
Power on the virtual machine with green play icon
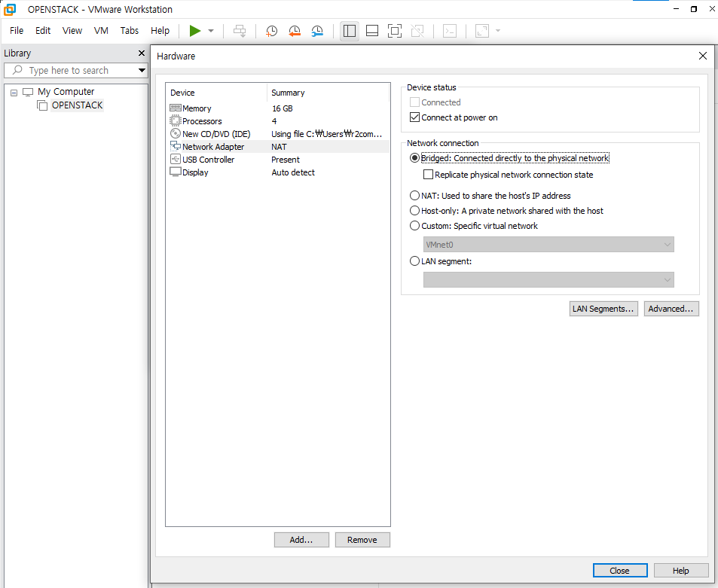click(x=195, y=31)
